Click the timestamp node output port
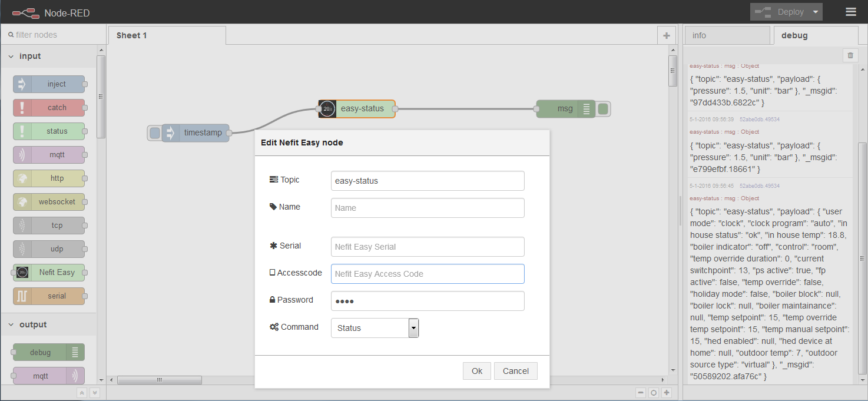The image size is (868, 401). 230,133
